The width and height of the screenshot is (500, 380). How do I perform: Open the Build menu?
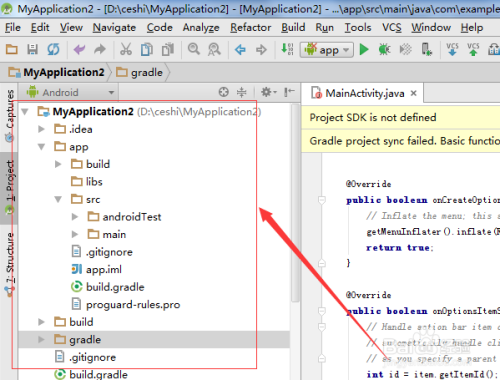coord(293,27)
